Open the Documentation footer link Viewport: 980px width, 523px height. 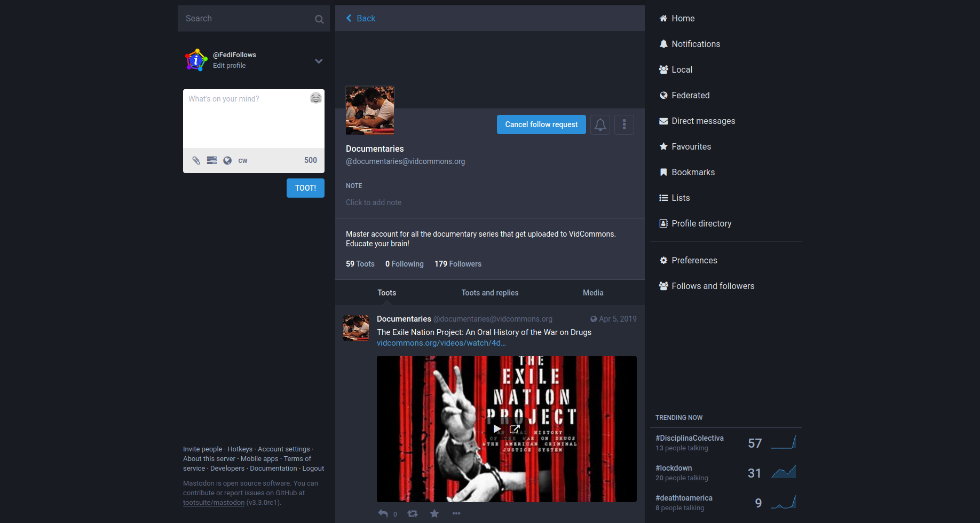coord(273,469)
